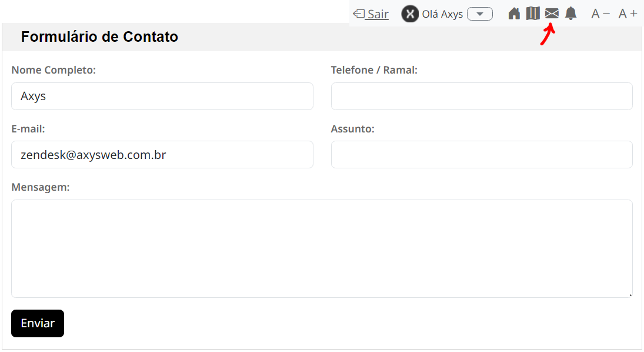This screenshot has height=352, width=644.
Task: Click the Olá Axys greeting text
Action: [x=442, y=14]
